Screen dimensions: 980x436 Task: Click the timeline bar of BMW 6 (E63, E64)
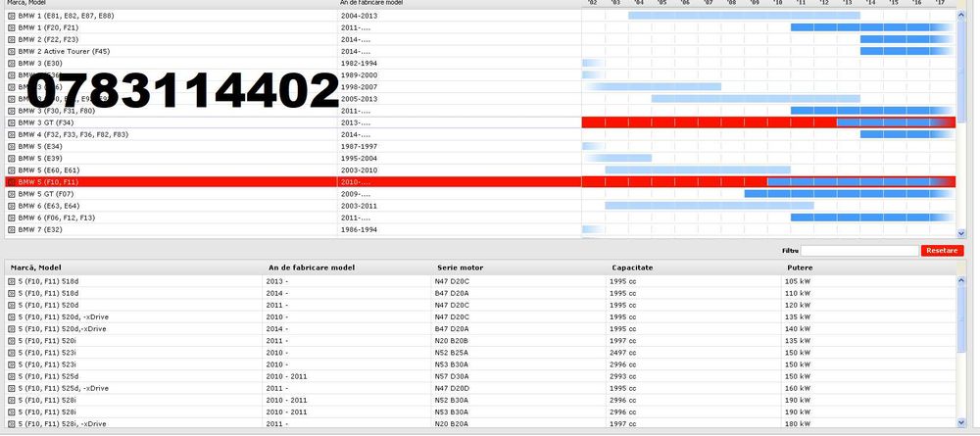tap(710, 206)
